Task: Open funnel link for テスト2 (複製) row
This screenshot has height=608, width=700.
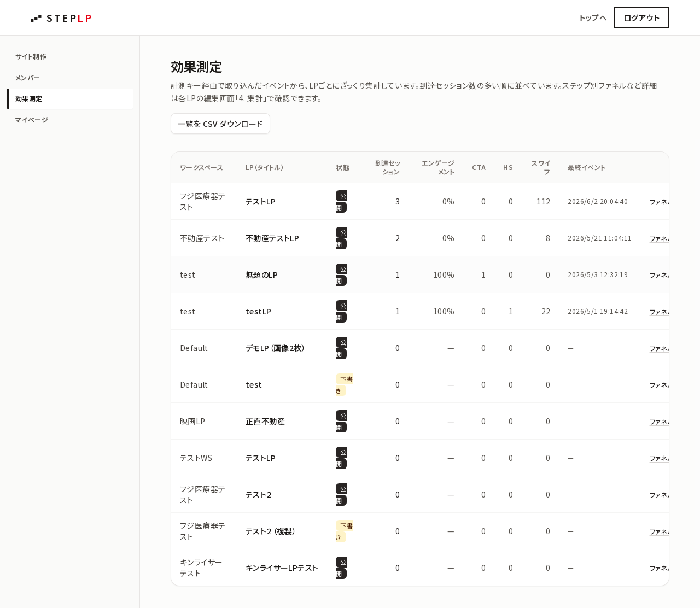Action: pos(658,531)
